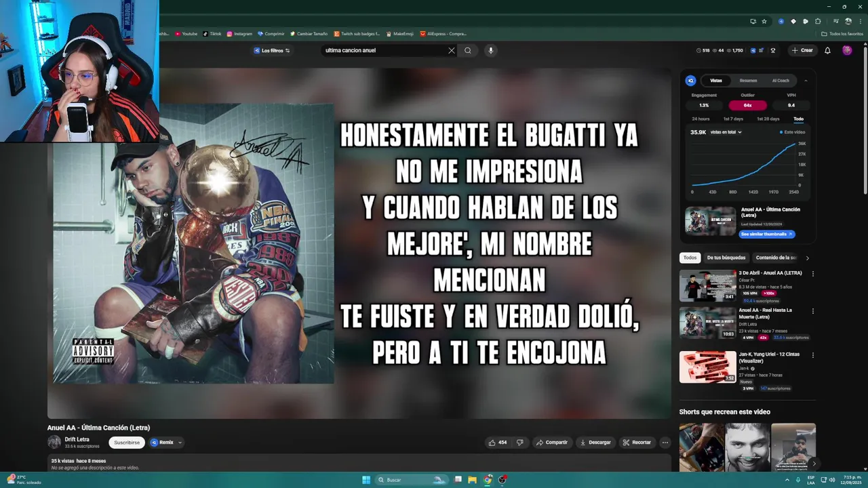The height and width of the screenshot is (488, 868).
Task: Open Real Hasta La Muerte thumbnail
Action: pyautogui.click(x=708, y=323)
